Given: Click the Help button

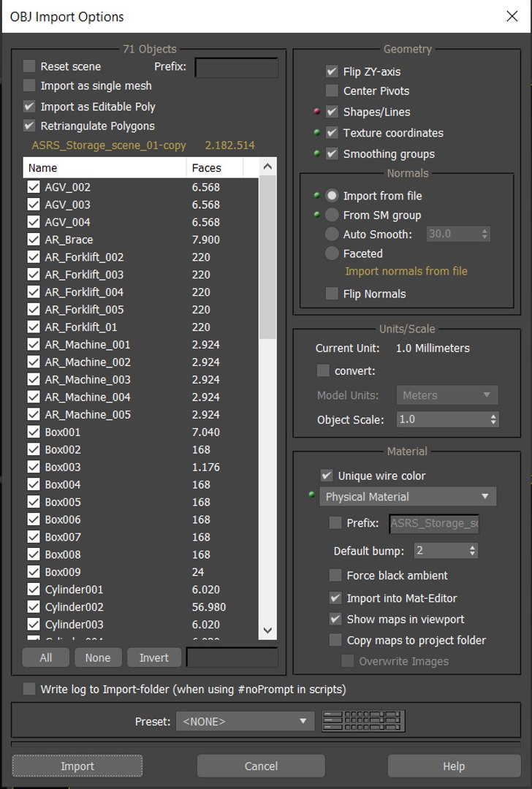Looking at the screenshot, I should pyautogui.click(x=454, y=766).
